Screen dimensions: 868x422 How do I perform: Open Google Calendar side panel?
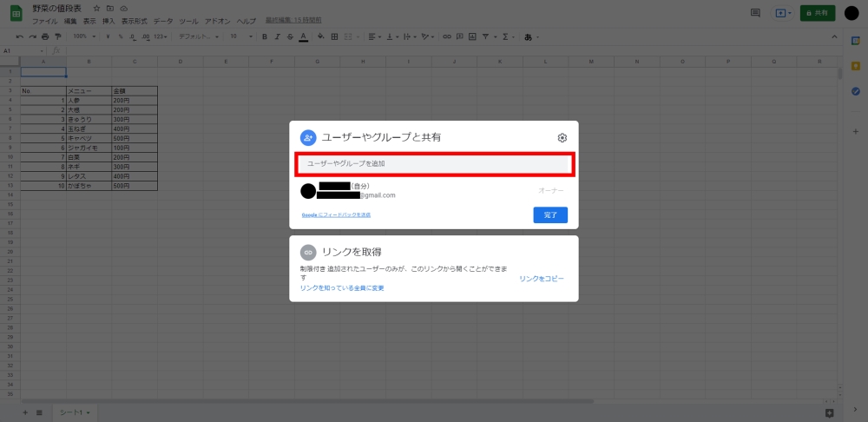(x=855, y=41)
